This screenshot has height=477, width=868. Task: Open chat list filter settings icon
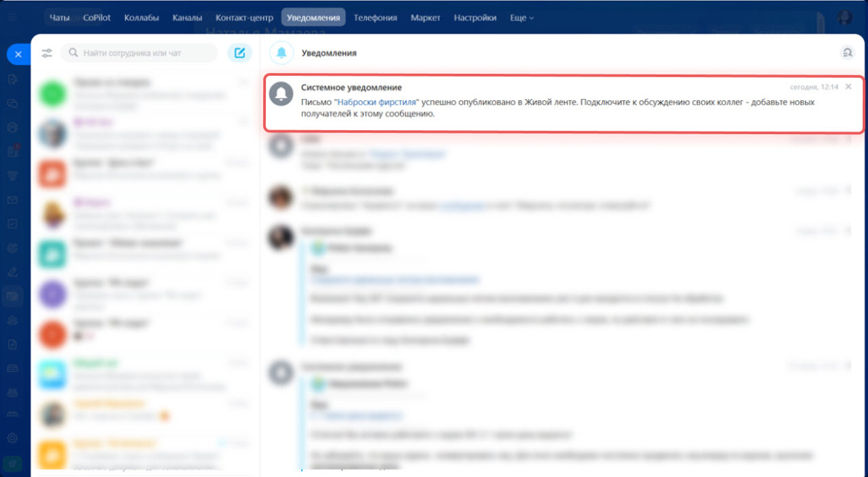(47, 53)
